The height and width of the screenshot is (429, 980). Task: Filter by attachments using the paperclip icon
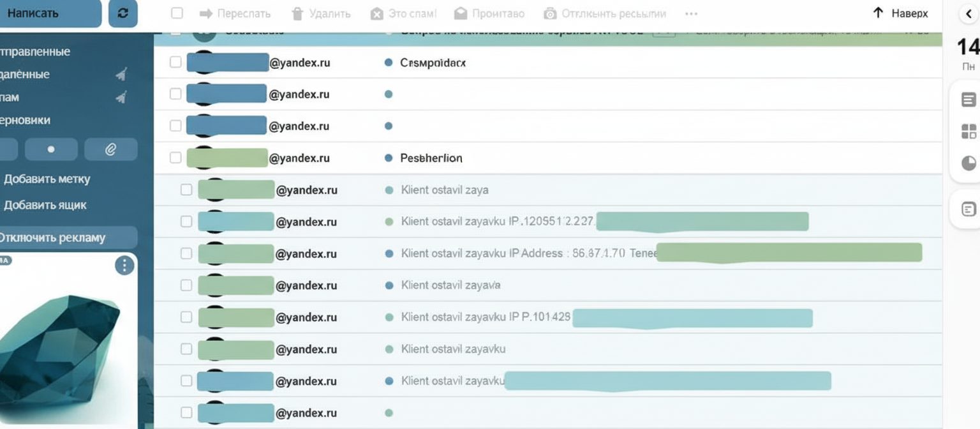[110, 149]
